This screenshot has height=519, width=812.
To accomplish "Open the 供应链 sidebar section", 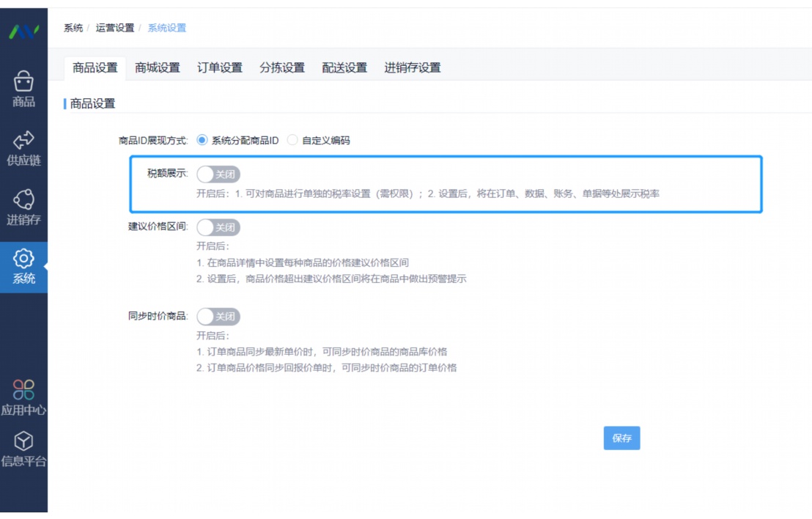I will 24,148.
